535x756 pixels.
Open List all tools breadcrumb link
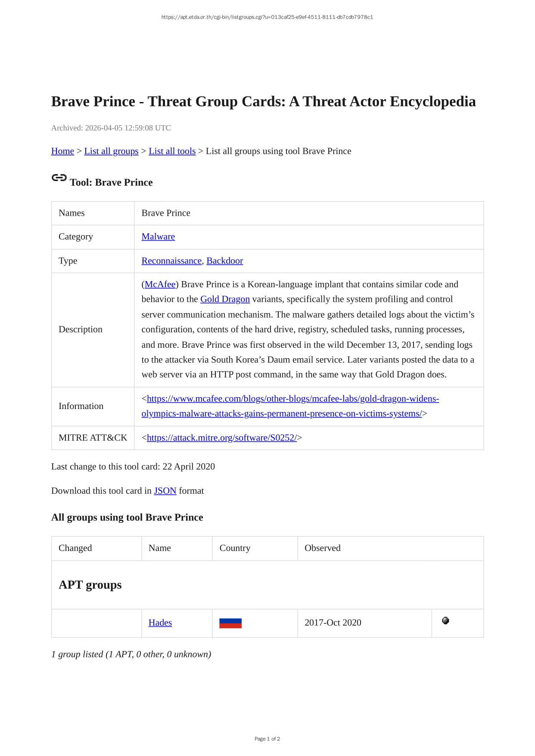click(172, 151)
